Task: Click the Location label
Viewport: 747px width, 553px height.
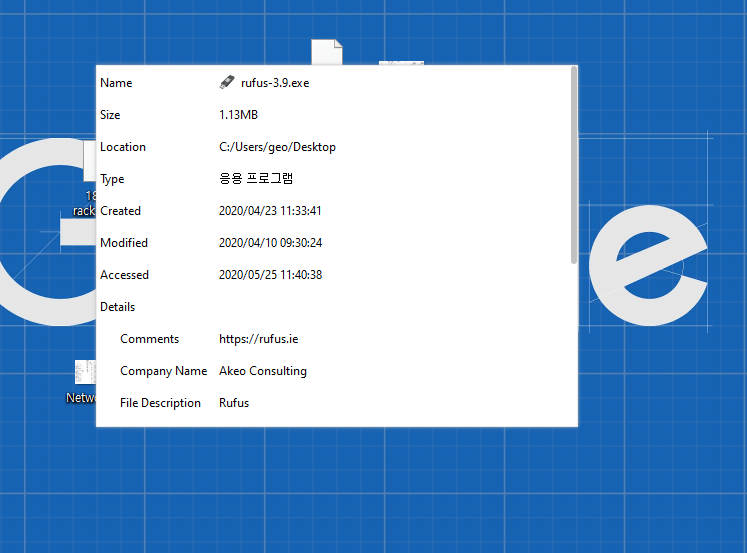Action: 123,147
